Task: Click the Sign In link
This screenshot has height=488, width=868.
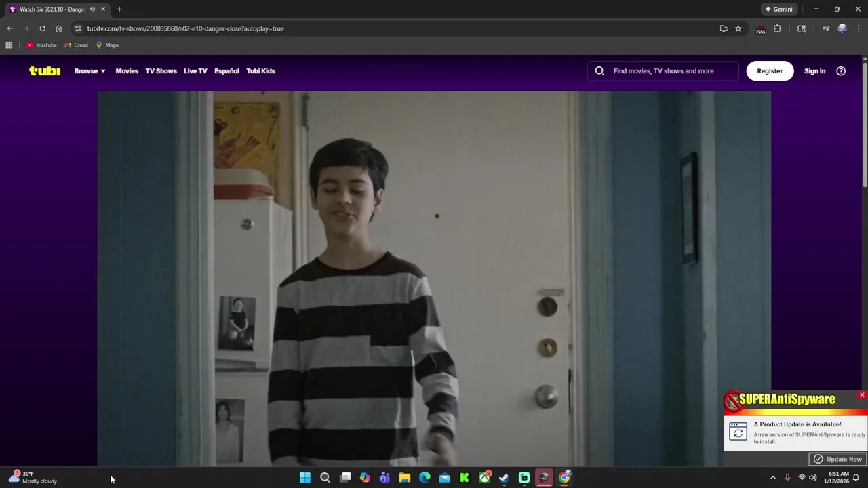Action: (x=814, y=70)
